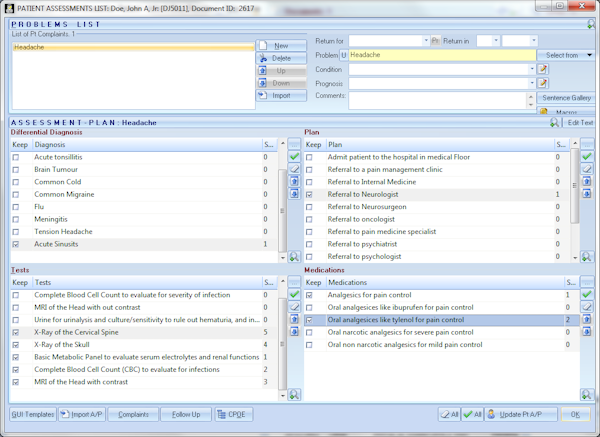Move test down with the down-arrow icon
The width and height of the screenshot is (600, 437).
coord(294,331)
